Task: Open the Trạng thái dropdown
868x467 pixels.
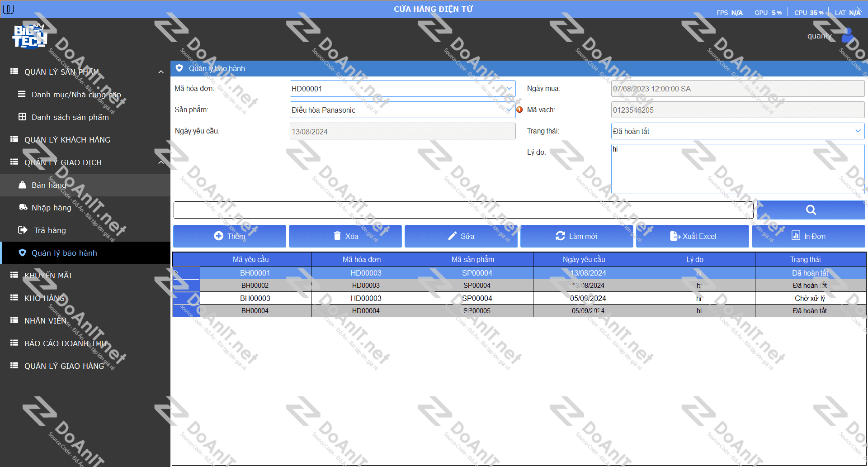Action: click(x=858, y=131)
